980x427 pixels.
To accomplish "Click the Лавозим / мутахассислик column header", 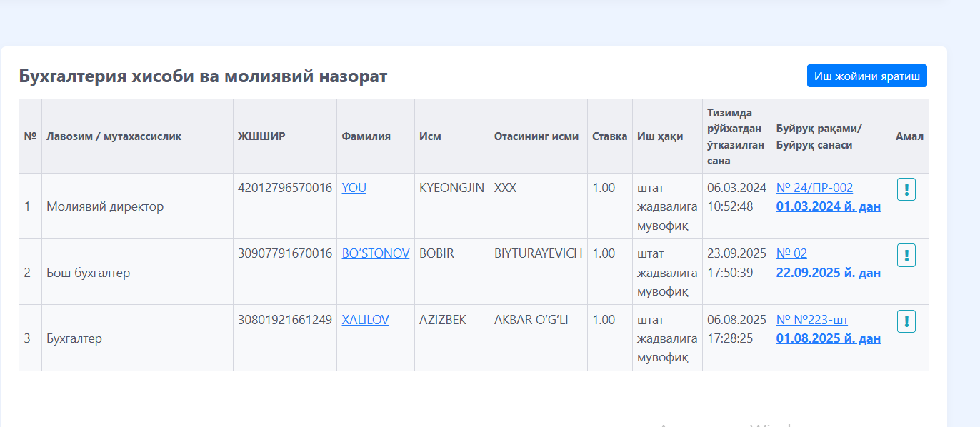I will click(114, 136).
